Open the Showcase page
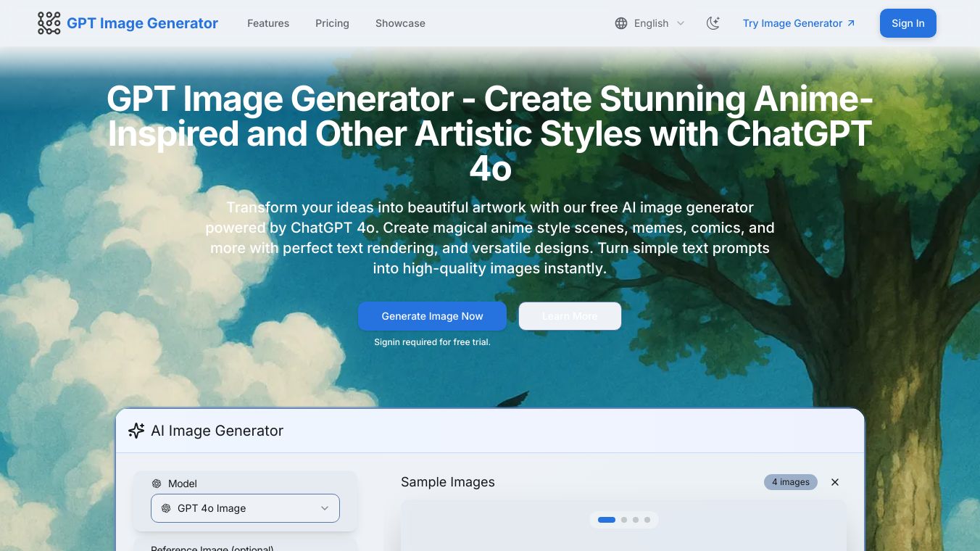Screen dimensions: 980x551 400,23
